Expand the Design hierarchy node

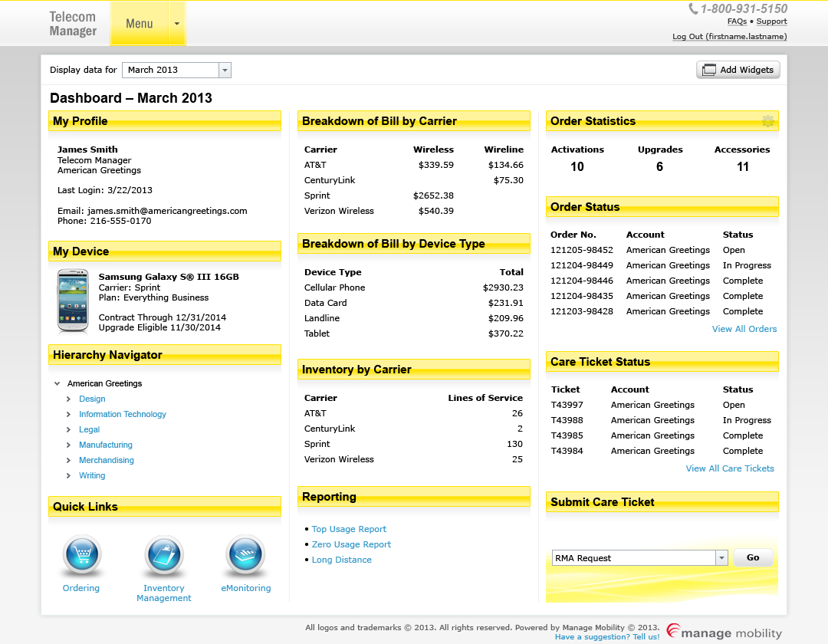tap(69, 399)
